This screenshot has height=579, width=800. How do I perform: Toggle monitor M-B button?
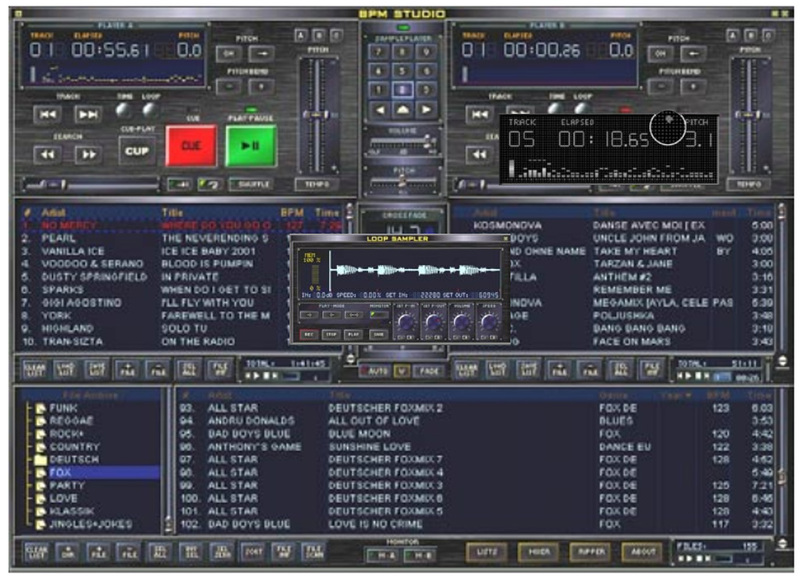421,556
